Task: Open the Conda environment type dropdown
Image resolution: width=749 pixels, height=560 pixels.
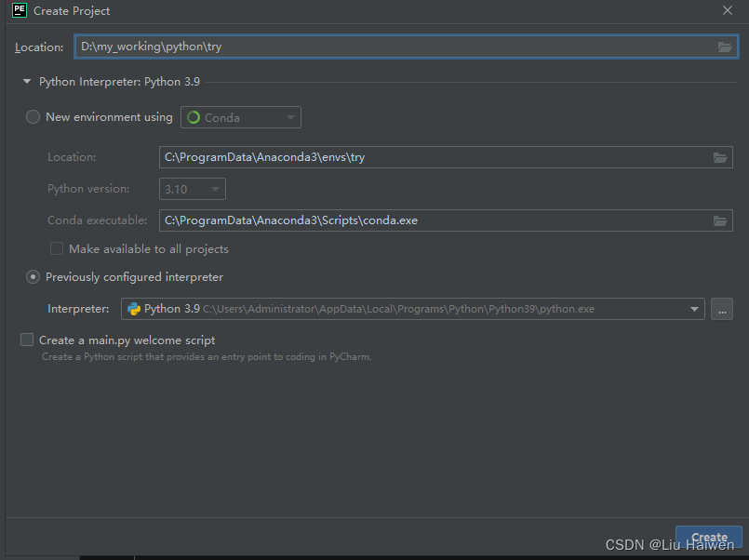Action: coord(241,117)
